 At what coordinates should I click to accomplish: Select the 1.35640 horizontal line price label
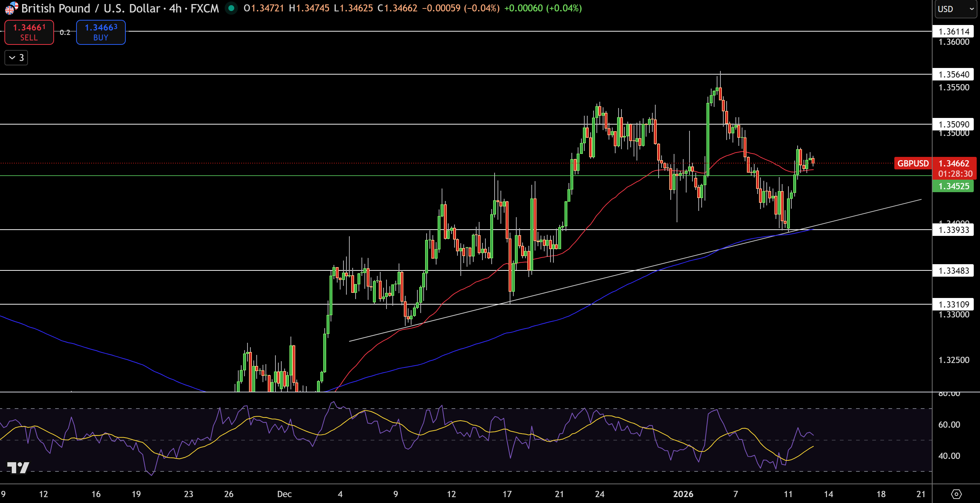click(x=954, y=74)
